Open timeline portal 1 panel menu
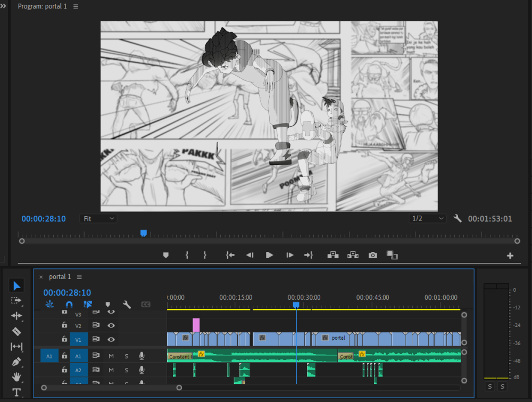The image size is (532, 402). pos(79,277)
